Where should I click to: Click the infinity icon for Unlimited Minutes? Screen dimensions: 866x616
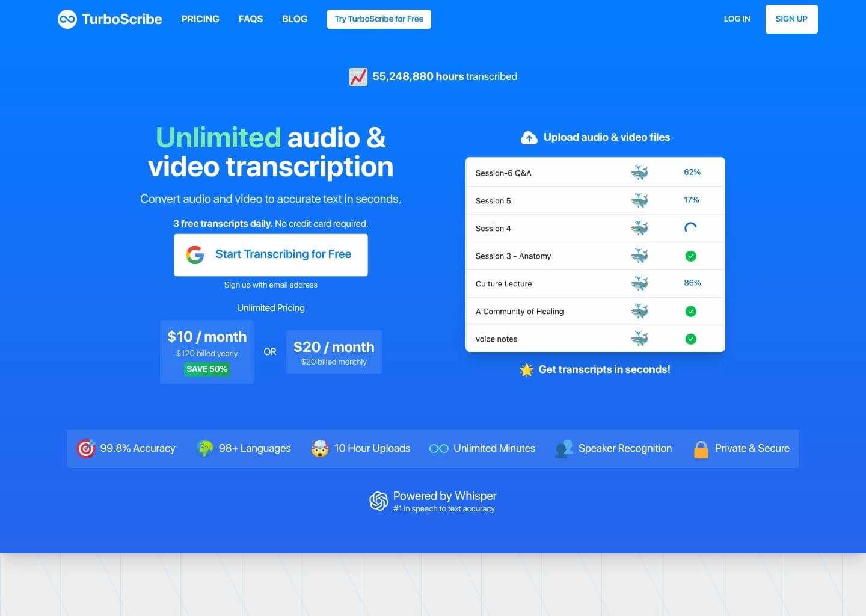pyautogui.click(x=439, y=449)
